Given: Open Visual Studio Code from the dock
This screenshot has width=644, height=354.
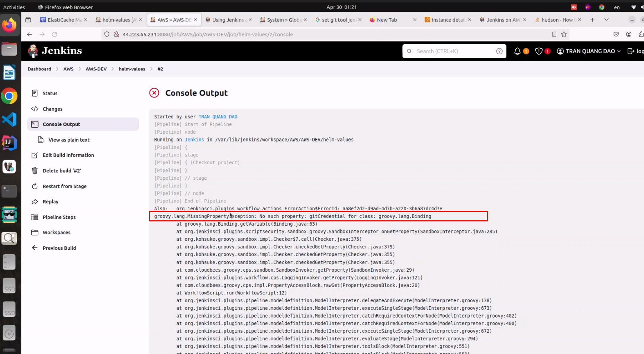Looking at the screenshot, I should (x=9, y=119).
